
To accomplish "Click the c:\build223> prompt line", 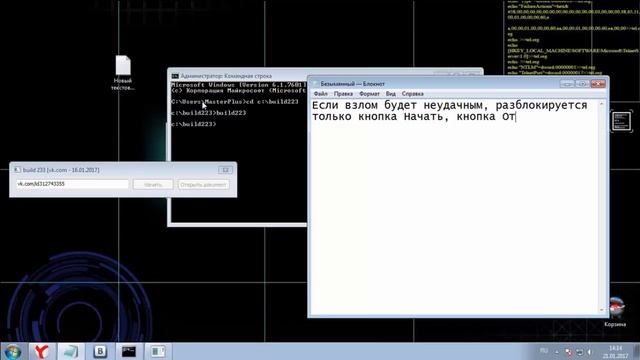I will point(194,124).
